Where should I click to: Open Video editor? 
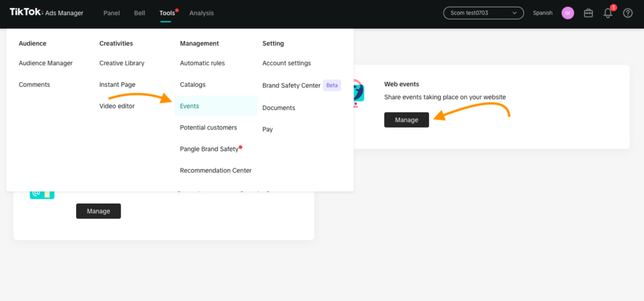117,106
